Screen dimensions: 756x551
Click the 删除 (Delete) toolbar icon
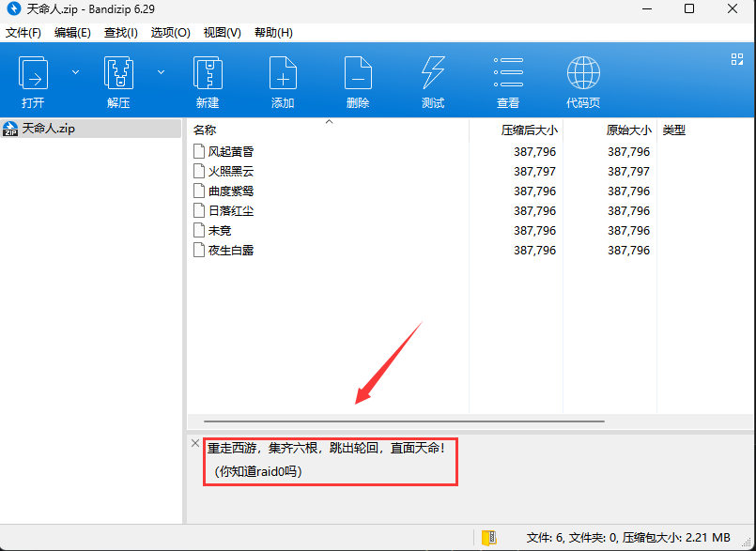(358, 73)
